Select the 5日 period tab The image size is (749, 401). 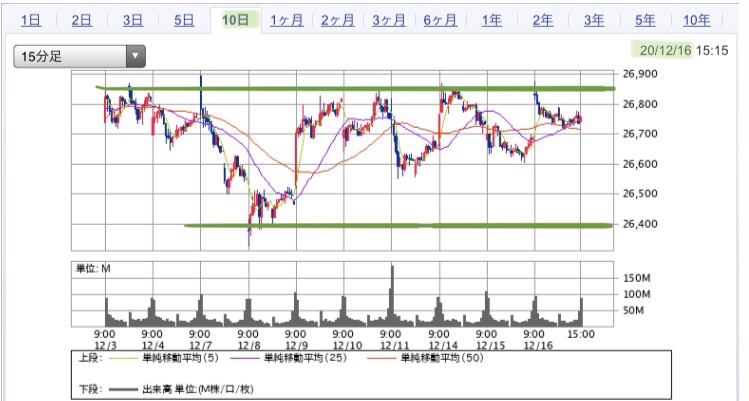click(x=184, y=20)
